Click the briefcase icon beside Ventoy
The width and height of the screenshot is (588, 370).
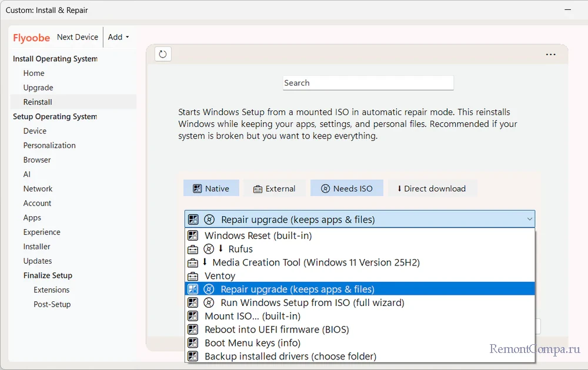(x=193, y=276)
